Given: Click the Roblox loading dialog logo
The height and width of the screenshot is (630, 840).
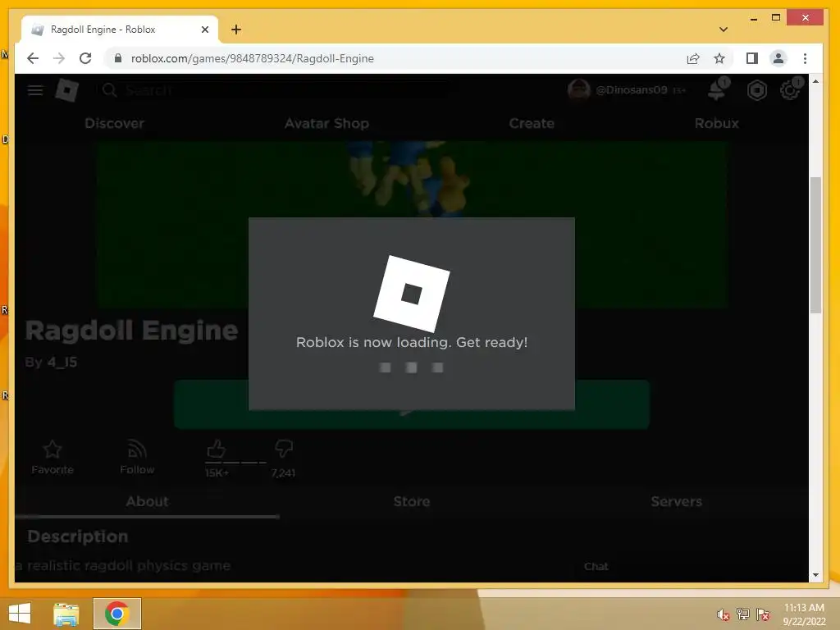Looking at the screenshot, I should pyautogui.click(x=412, y=294).
